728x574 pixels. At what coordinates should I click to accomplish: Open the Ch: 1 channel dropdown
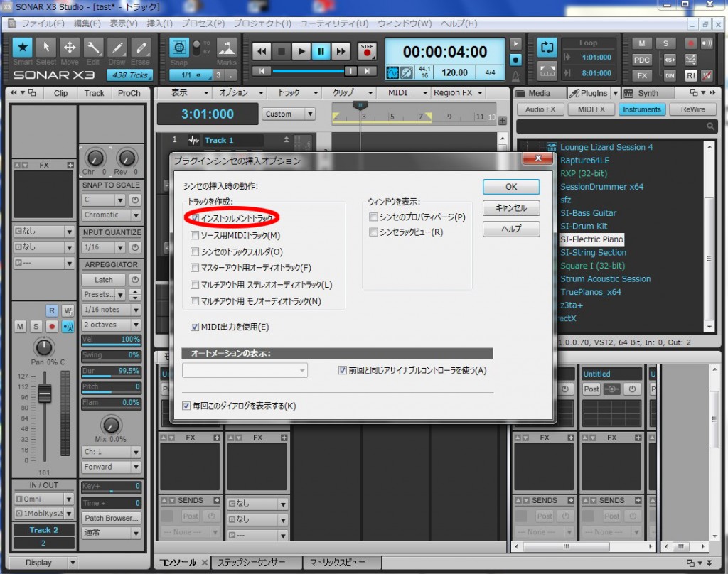click(x=111, y=452)
